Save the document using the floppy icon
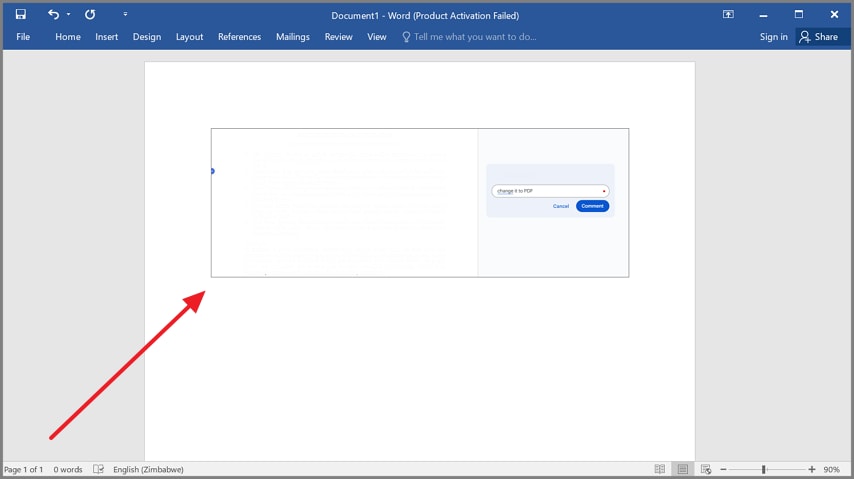The height and width of the screenshot is (479, 854). pos(21,14)
